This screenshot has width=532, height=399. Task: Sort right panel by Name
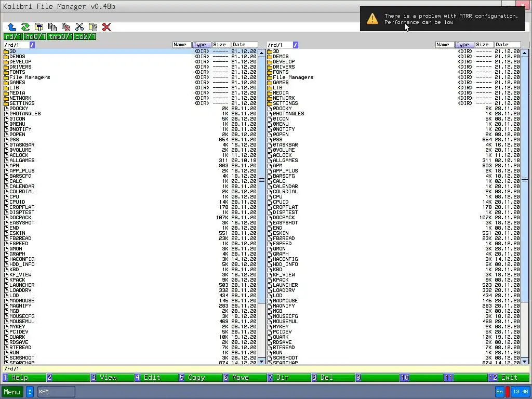point(445,45)
